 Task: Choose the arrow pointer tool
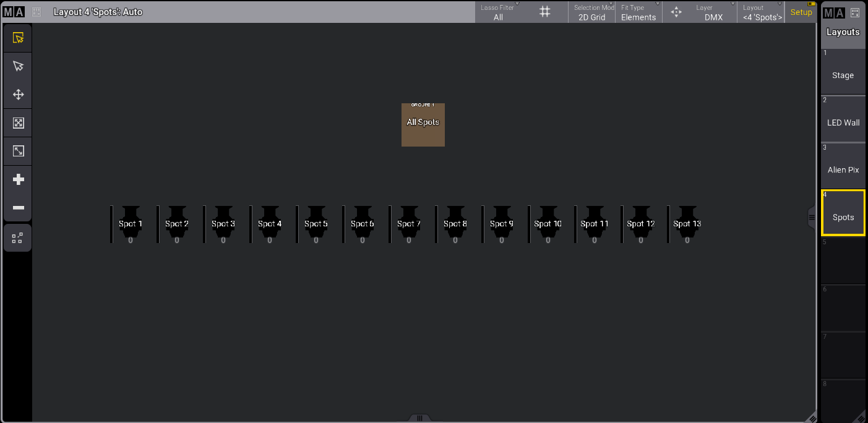[x=18, y=66]
